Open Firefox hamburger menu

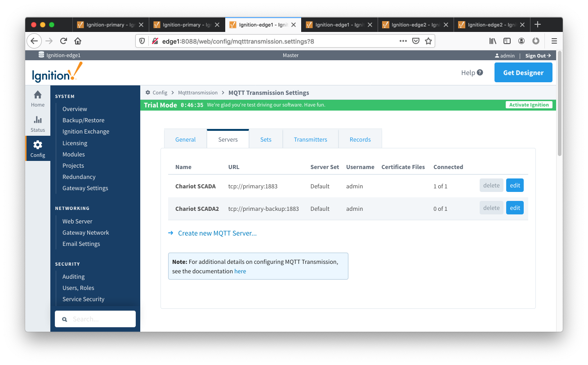554,41
